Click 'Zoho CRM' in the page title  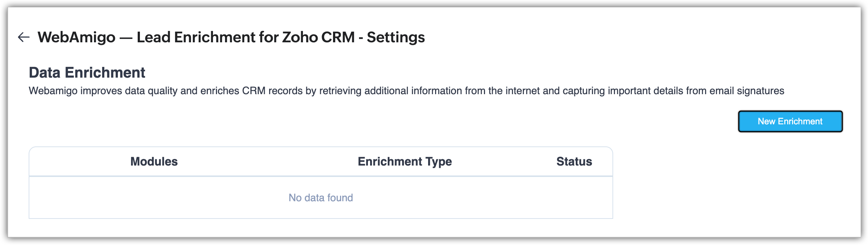coord(318,37)
